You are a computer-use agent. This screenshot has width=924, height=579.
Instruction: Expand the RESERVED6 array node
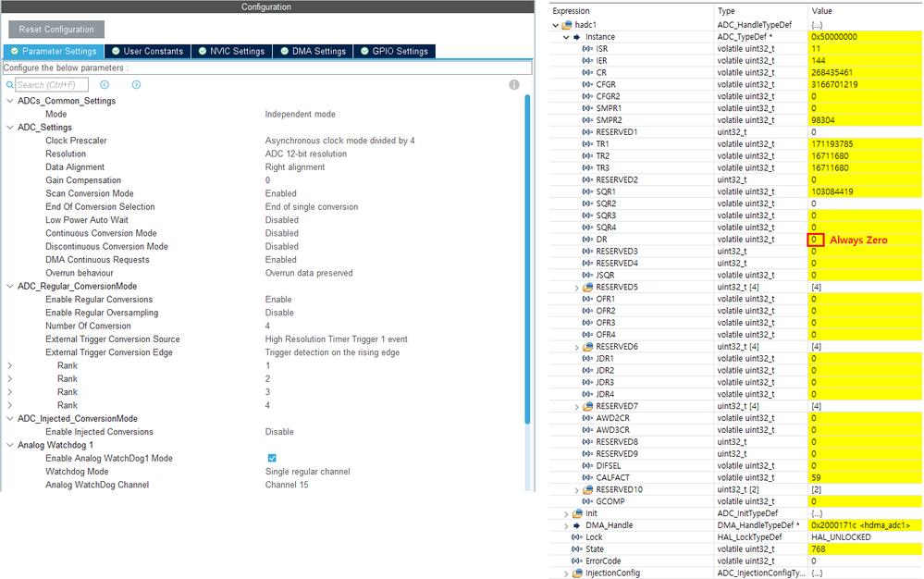(577, 347)
